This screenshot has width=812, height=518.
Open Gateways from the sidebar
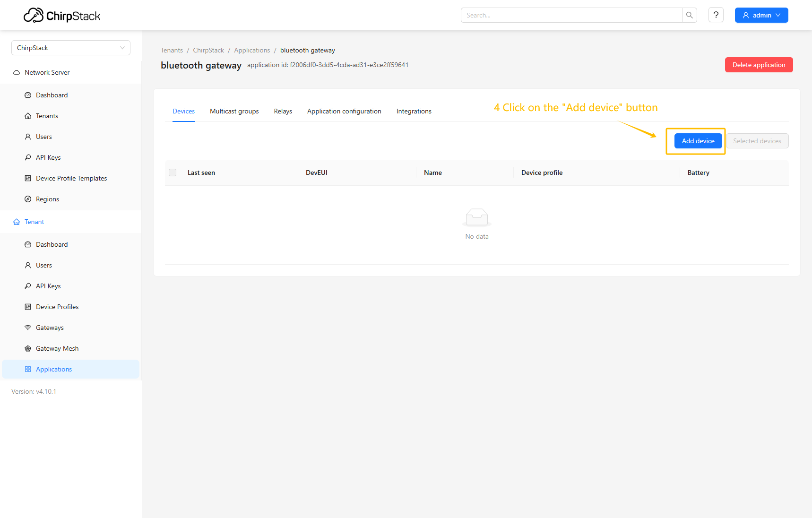(x=50, y=328)
